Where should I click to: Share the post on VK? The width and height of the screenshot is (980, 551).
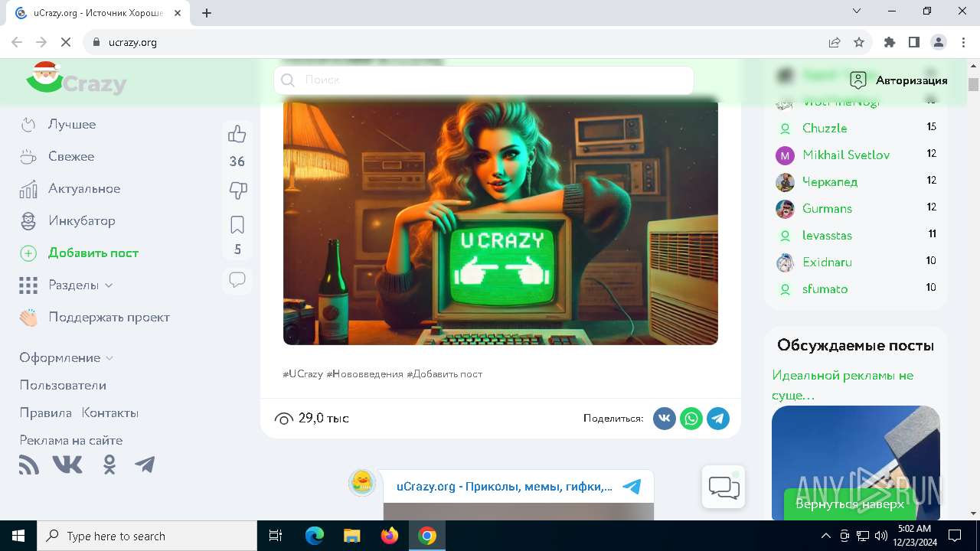pyautogui.click(x=665, y=418)
